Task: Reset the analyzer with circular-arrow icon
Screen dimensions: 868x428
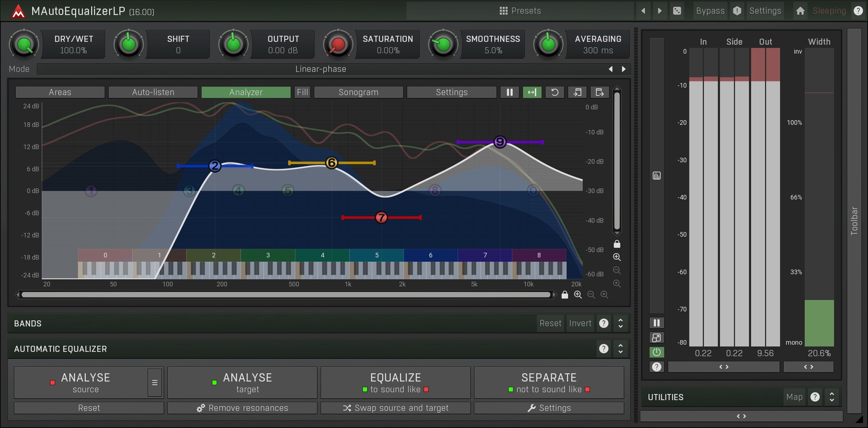Action: coord(554,92)
